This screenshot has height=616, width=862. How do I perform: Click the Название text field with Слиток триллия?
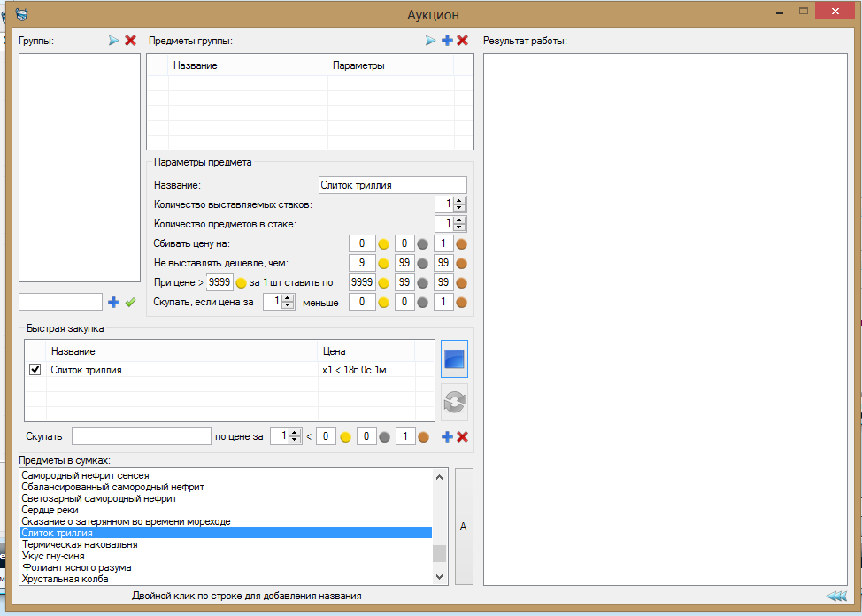pyautogui.click(x=391, y=185)
